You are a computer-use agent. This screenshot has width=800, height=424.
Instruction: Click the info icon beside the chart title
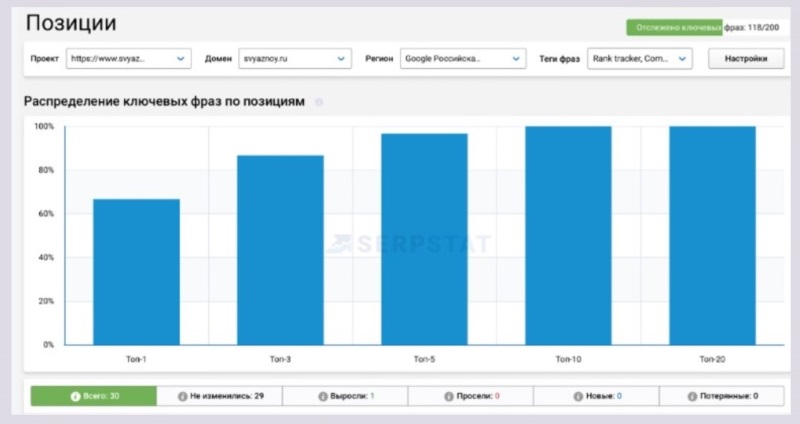[x=319, y=102]
